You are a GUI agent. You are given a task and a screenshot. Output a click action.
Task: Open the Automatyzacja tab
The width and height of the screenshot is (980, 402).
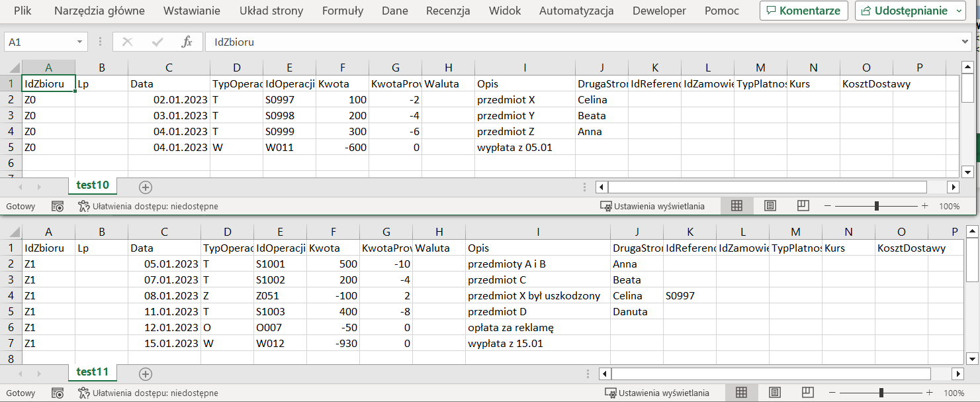point(576,11)
